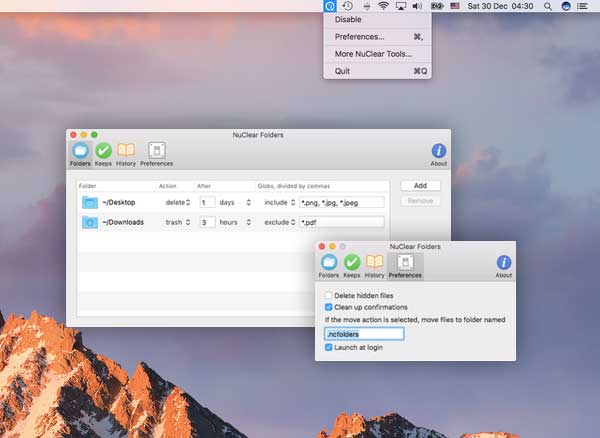The width and height of the screenshot is (600, 438).
Task: Click the ~/Downloads folder icon
Action: click(90, 222)
